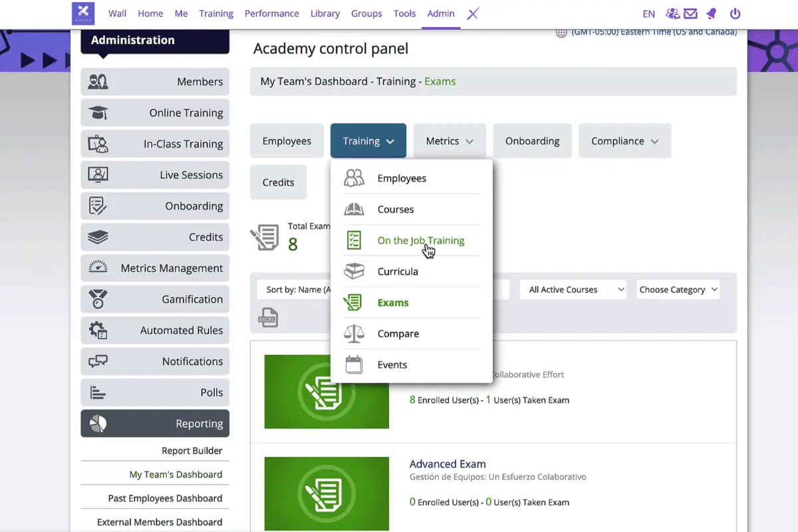The image size is (798, 532).
Task: Open Report Builder under Reporting
Action: coord(192,450)
